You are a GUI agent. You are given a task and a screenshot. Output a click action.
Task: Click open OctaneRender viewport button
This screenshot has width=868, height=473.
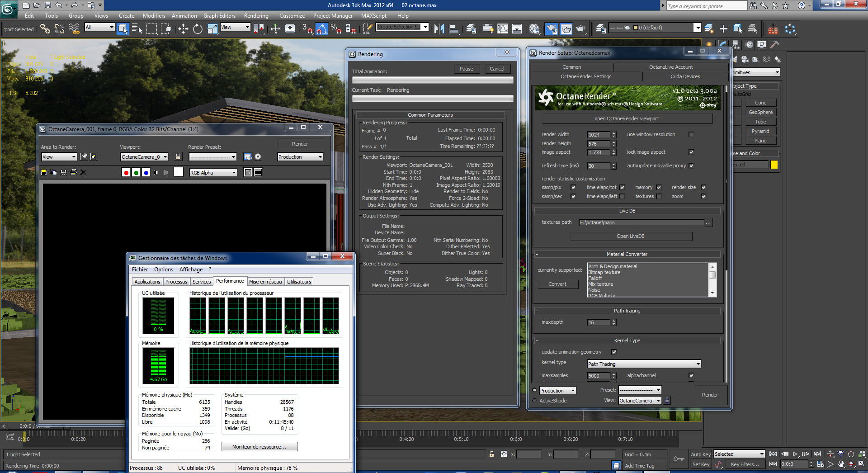click(x=627, y=118)
